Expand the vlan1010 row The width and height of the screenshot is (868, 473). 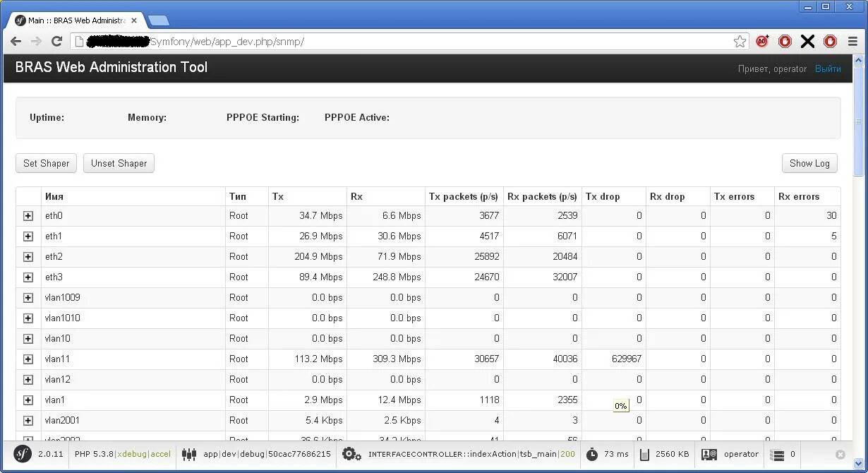(x=28, y=318)
